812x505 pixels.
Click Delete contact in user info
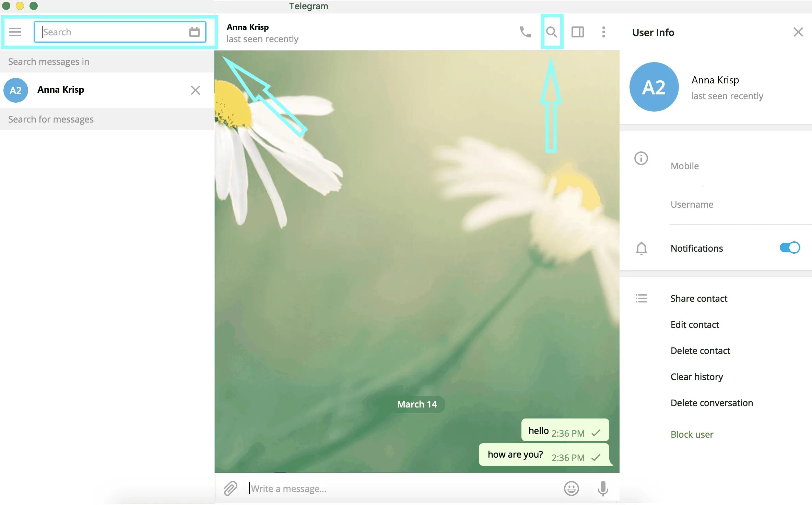(700, 350)
